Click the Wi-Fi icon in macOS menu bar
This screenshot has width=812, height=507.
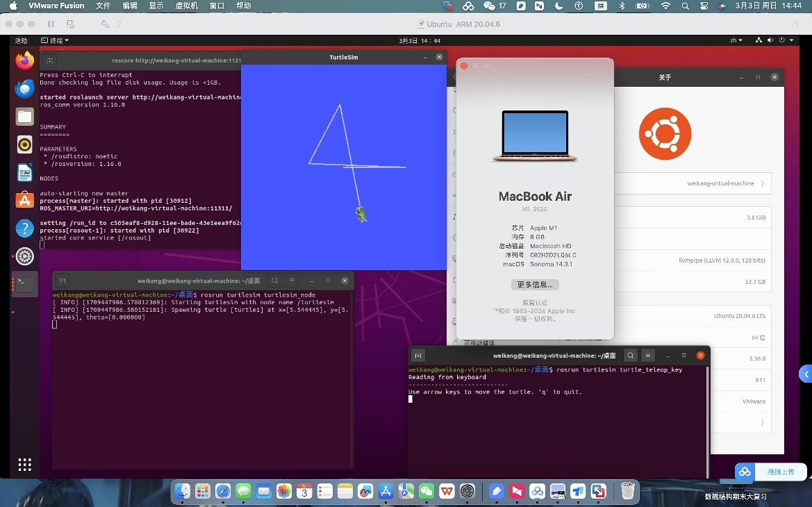coord(665,6)
